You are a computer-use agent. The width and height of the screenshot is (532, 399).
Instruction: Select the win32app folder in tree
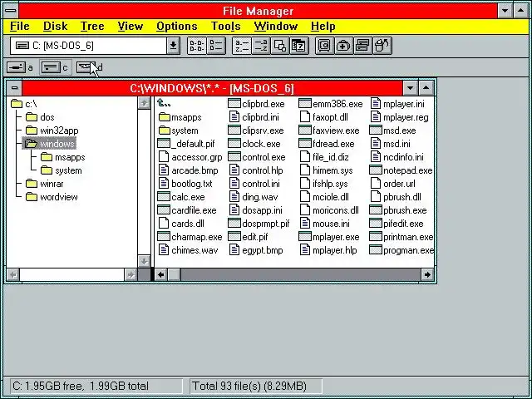52,131
